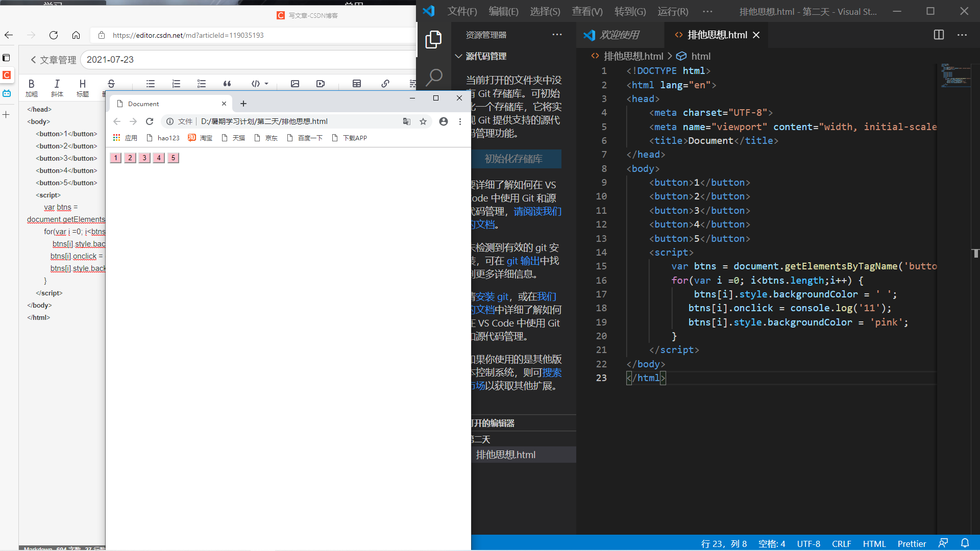Split the VS Code editor to the right
This screenshot has width=980, height=551.
pos(939,35)
